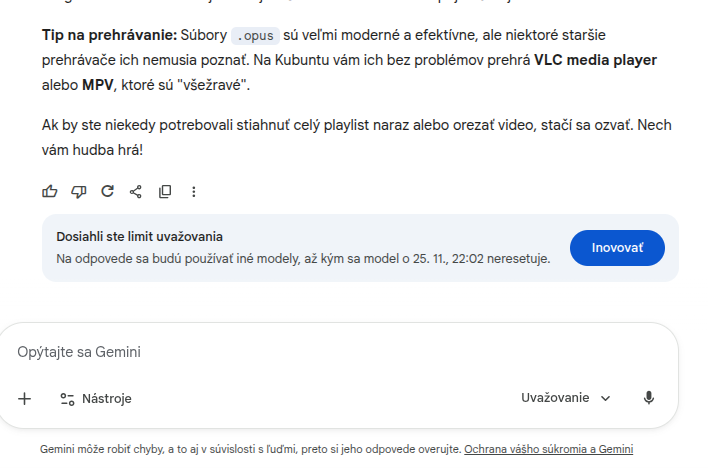Screen dimensions: 708x468
Task: Regenerate the Gemini response
Action: point(108,191)
